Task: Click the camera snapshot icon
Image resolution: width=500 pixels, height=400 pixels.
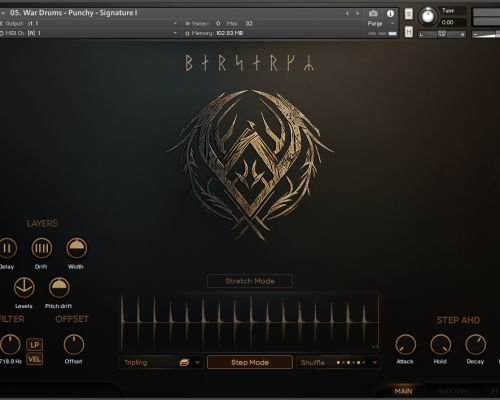Action: pyautogui.click(x=373, y=13)
